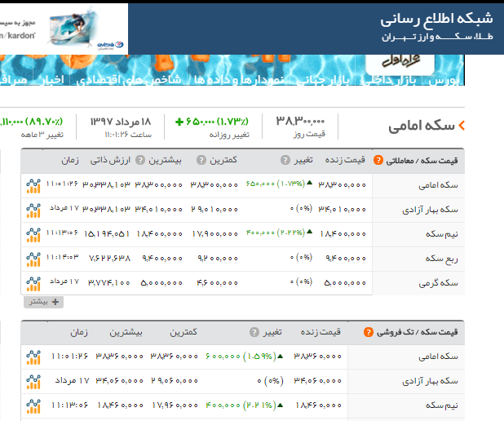Click orange help icon beside قیمت سکه / معاملاتی
The image size is (504, 421).
(x=378, y=160)
